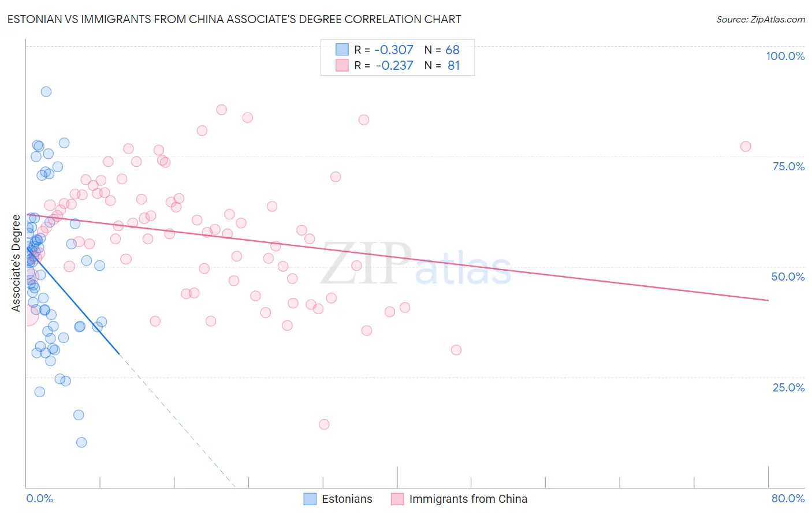Viewport: 812px width, 515px height.
Task: Open the Source: ZipAtlas.com link
Action: pos(761,19)
